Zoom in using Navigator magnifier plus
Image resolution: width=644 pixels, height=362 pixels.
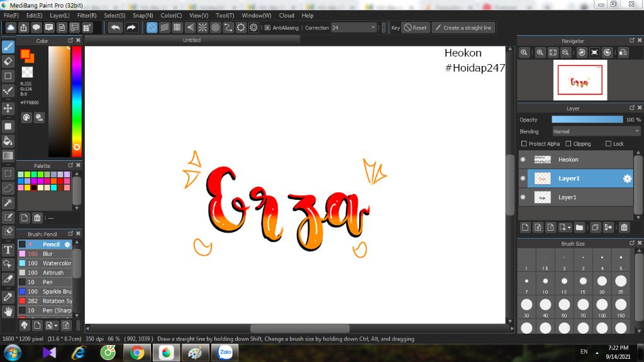540,53
